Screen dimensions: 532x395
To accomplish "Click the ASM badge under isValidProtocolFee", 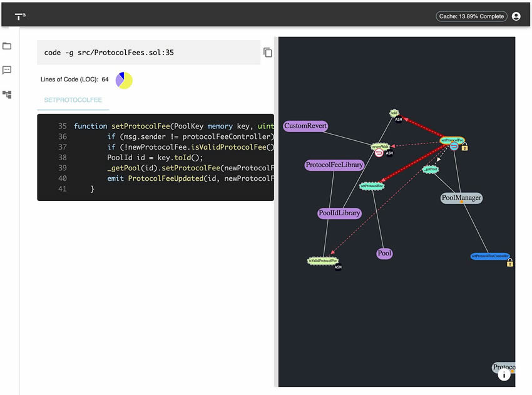I will point(338,267).
